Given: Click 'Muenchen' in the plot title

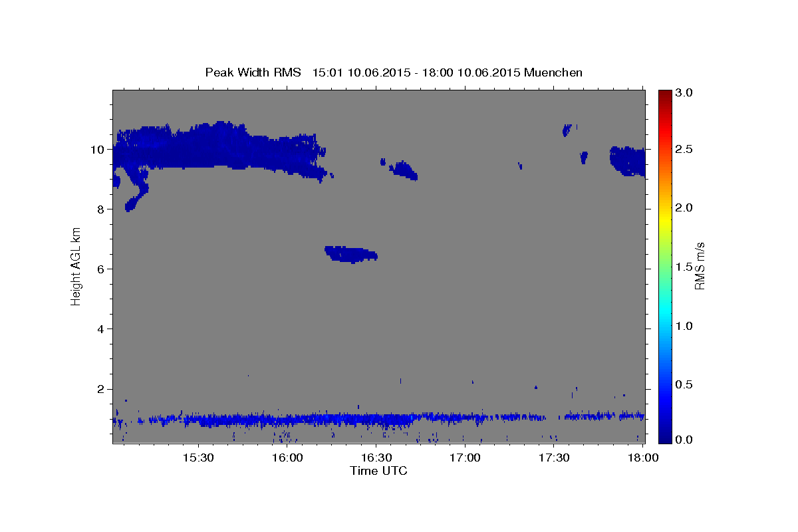Looking at the screenshot, I should pyautogui.click(x=553, y=72).
